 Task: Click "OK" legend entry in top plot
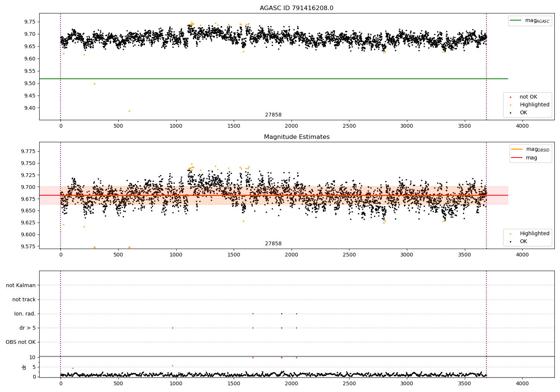[x=523, y=113]
